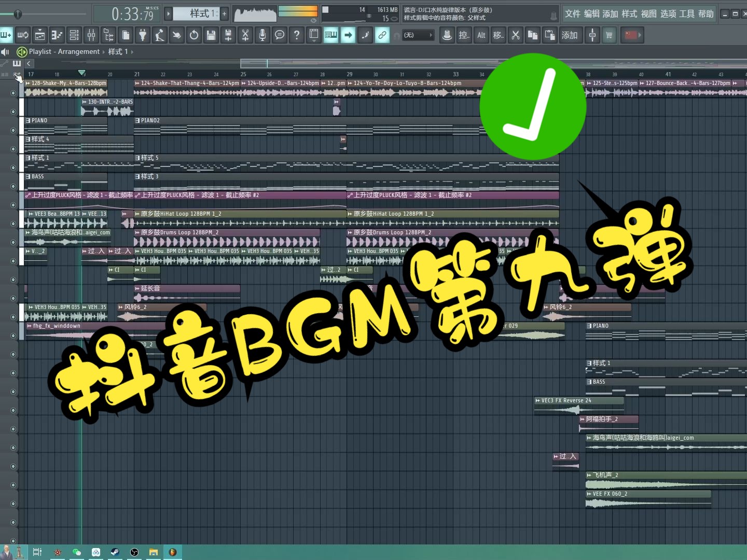Open the plugin plug icon
The width and height of the screenshot is (747, 560).
(143, 35)
